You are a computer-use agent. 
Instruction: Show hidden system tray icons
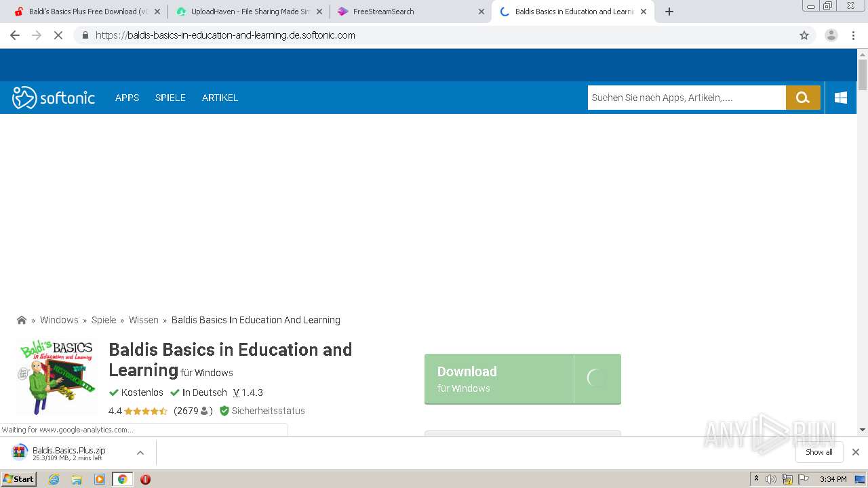pyautogui.click(x=756, y=479)
